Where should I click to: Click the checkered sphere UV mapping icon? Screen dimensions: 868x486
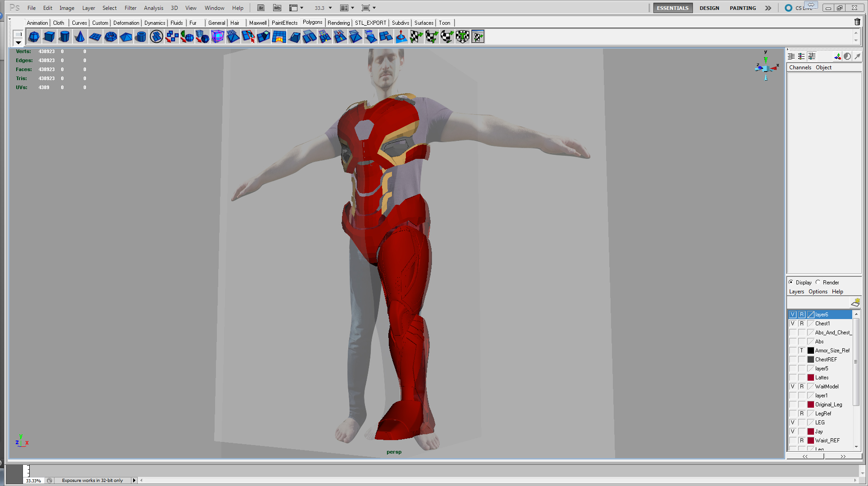point(447,37)
